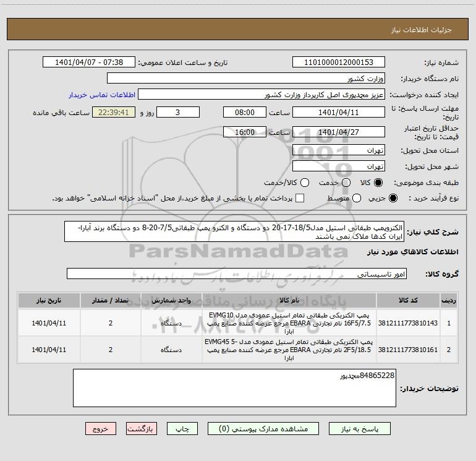The width and height of the screenshot is (476, 461).
Task: Click the تعداد / مقدار column header
Action: coord(111,301)
